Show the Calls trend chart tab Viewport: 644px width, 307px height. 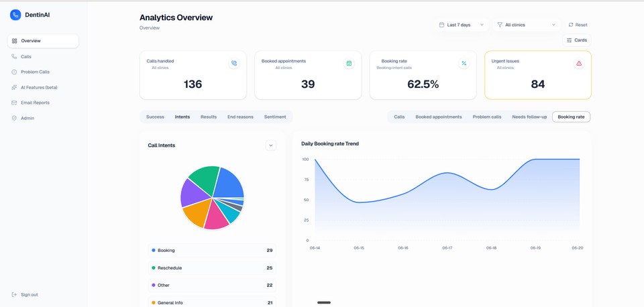(x=399, y=117)
